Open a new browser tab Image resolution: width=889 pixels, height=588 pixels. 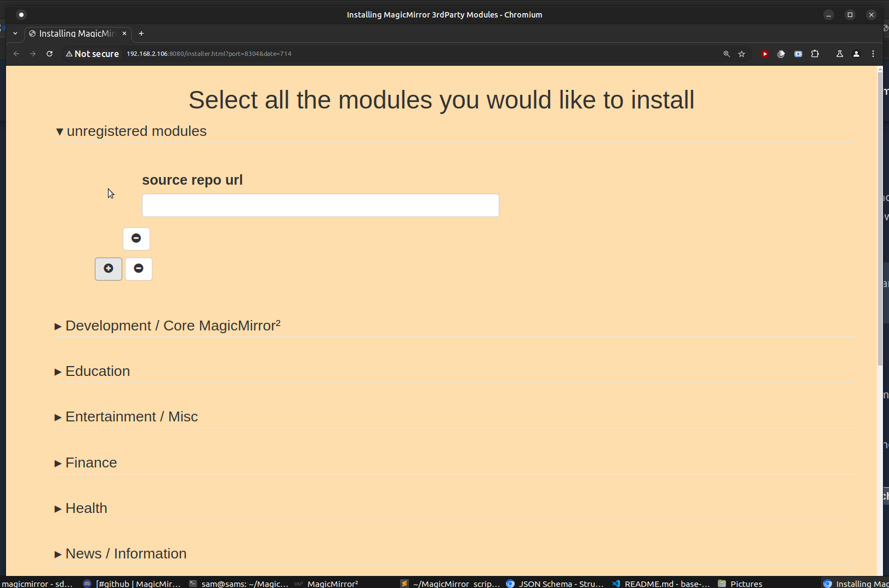(141, 33)
